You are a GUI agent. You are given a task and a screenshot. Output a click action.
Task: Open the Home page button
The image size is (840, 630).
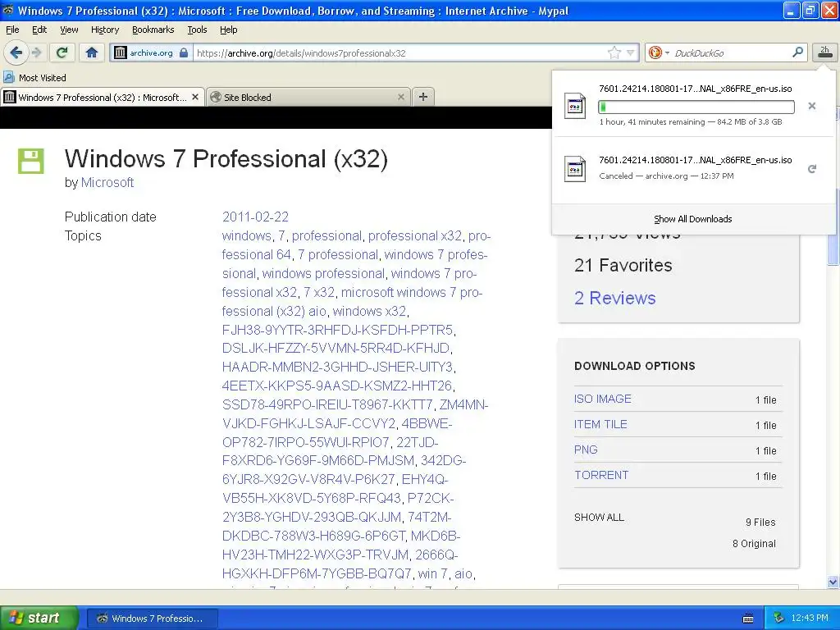(x=92, y=52)
